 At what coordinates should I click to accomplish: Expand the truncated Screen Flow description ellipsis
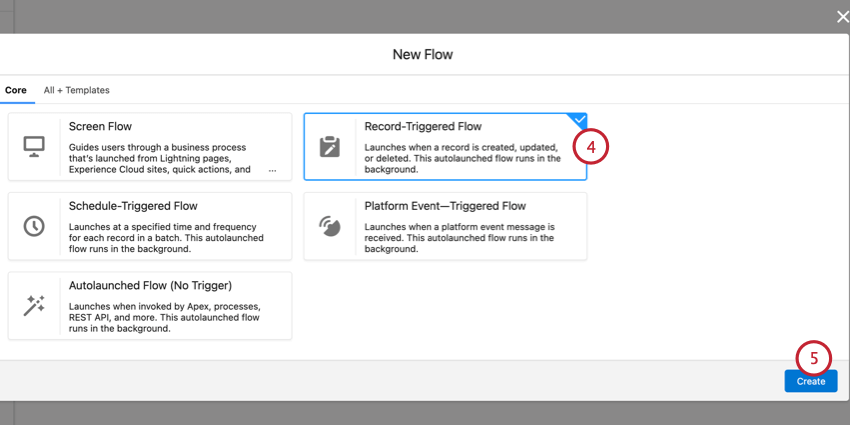pos(272,170)
